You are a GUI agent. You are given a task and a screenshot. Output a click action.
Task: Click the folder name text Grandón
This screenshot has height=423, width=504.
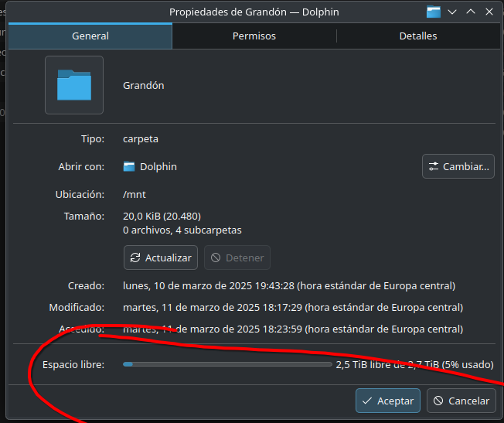[x=144, y=86]
